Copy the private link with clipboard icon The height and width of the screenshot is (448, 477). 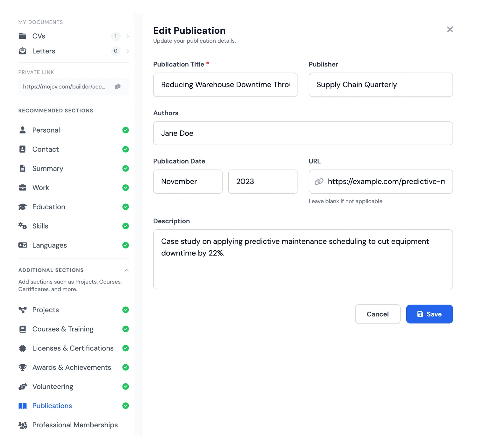[118, 86]
